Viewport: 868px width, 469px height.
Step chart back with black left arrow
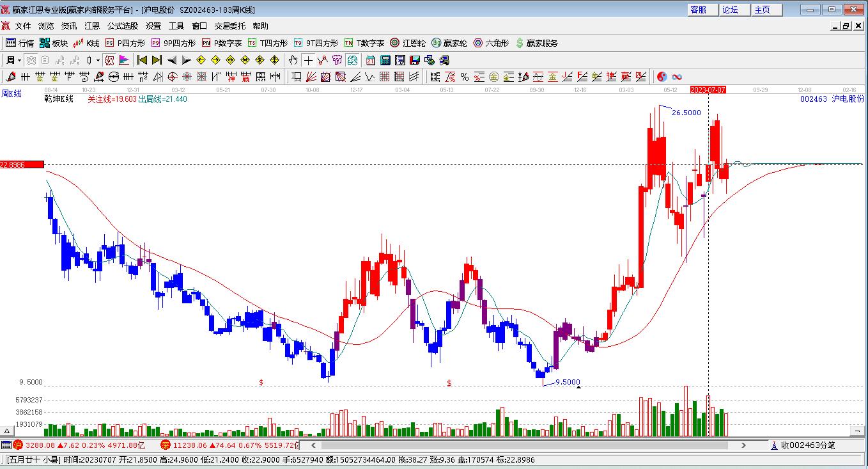(171, 60)
